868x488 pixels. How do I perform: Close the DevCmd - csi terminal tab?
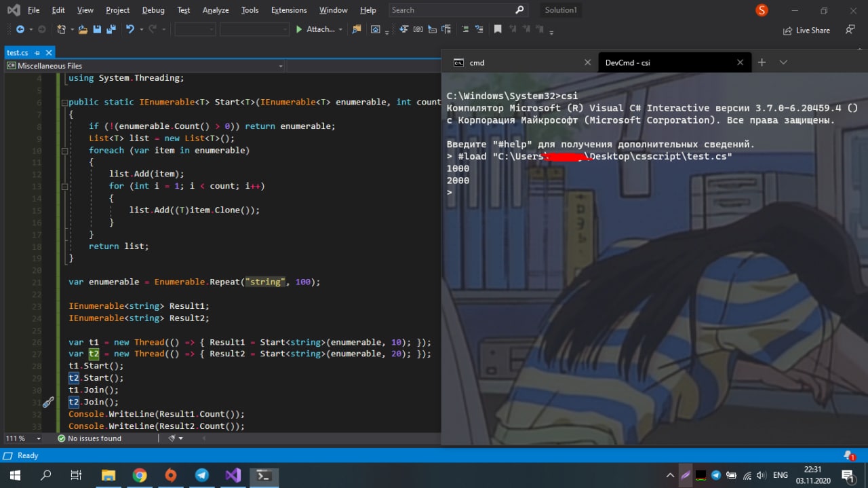pyautogui.click(x=741, y=62)
